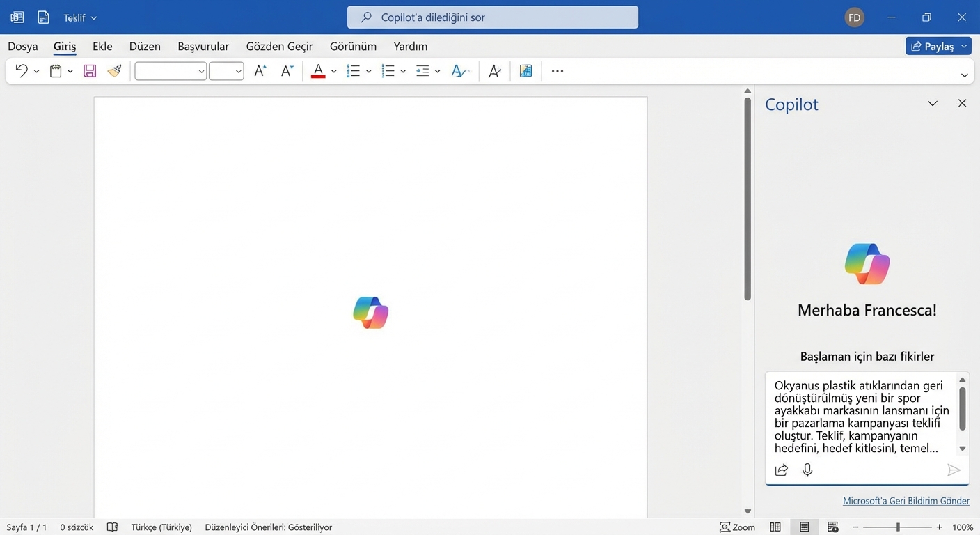Viewport: 980px width, 535px height.
Task: Select Print Layout view in status bar
Action: pyautogui.click(x=804, y=527)
